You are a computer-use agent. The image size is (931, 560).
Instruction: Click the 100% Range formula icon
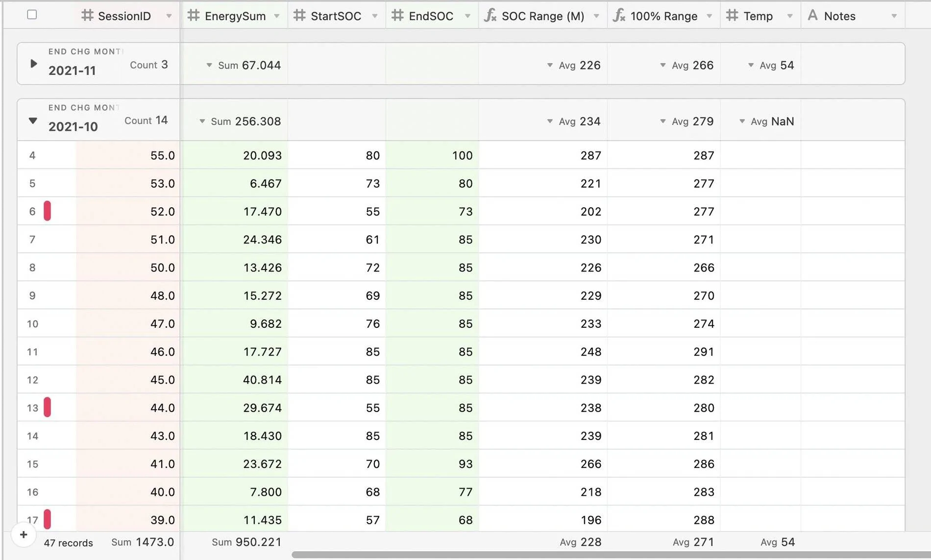[619, 16]
